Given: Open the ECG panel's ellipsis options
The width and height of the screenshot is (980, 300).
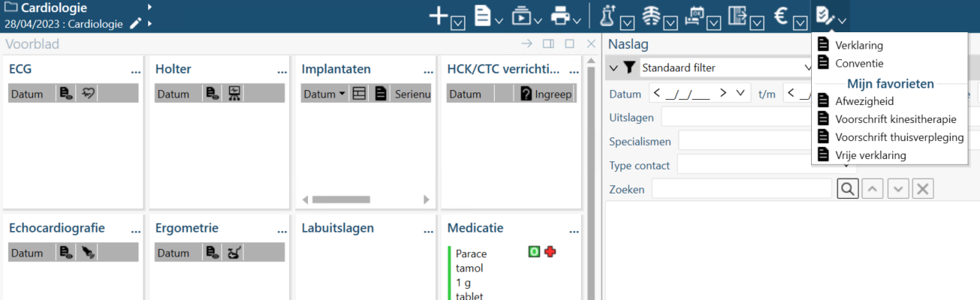Looking at the screenshot, I should (135, 70).
